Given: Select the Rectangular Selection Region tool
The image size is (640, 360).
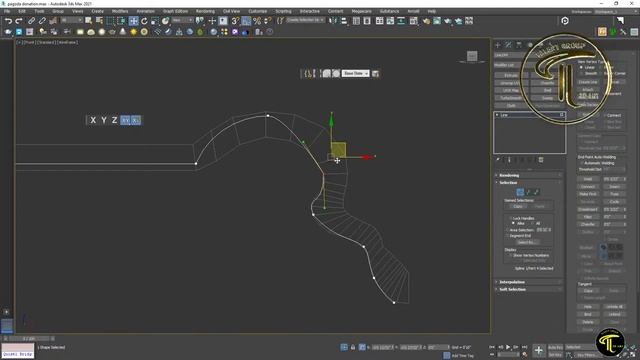Looking at the screenshot, I should (x=110, y=21).
